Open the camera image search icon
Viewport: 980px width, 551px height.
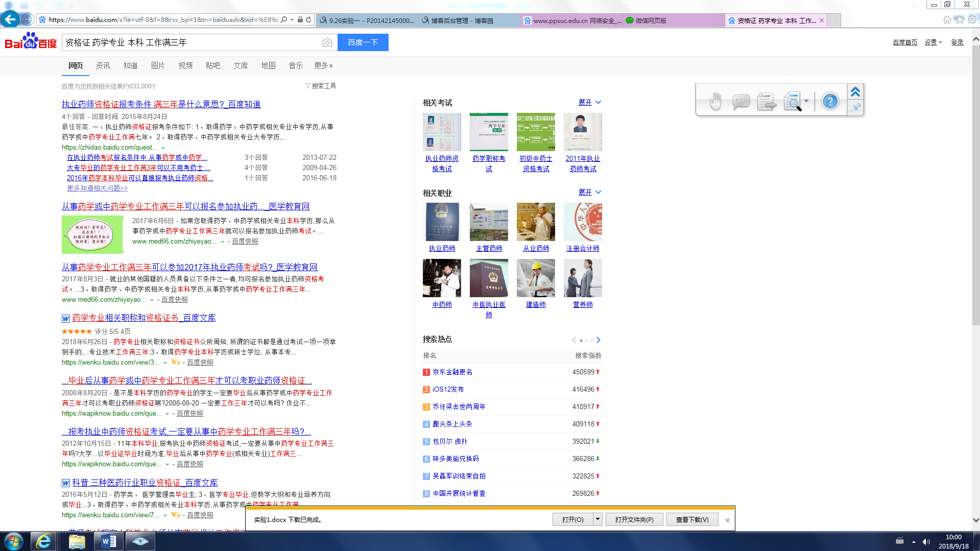click(327, 42)
